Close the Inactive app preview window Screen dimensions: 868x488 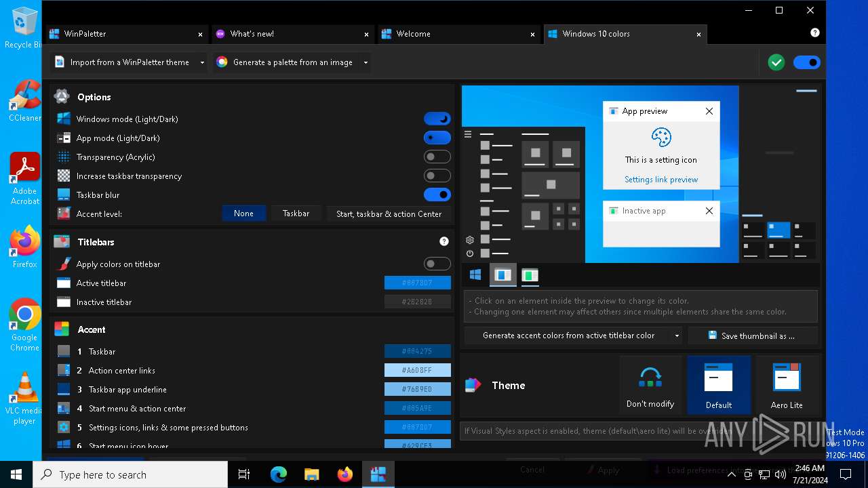(709, 211)
